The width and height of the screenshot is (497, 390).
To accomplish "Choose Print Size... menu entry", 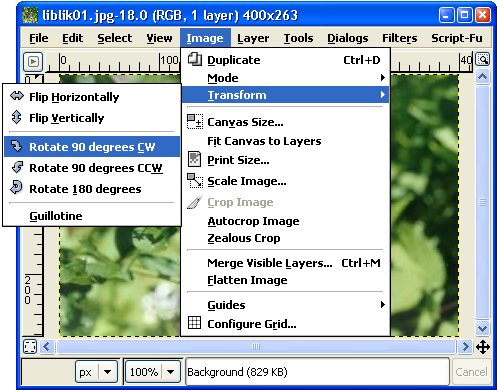I will (x=285, y=160).
